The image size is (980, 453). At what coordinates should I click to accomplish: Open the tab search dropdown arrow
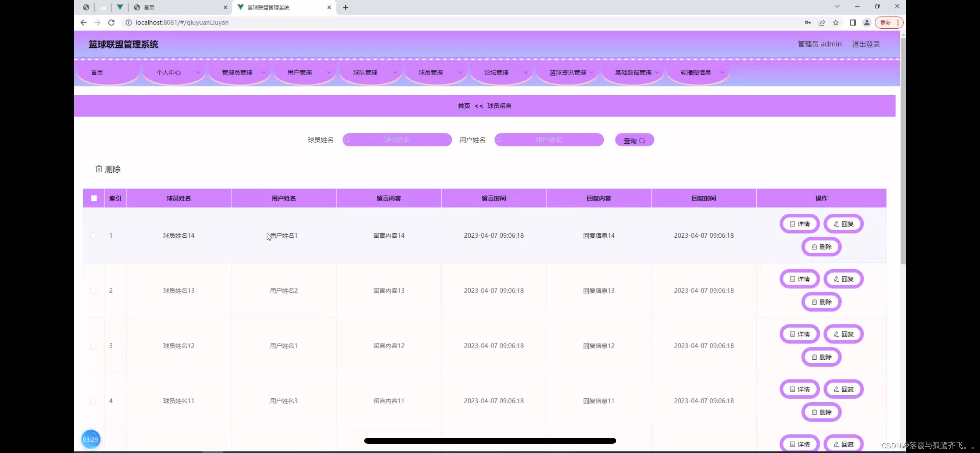pyautogui.click(x=837, y=6)
